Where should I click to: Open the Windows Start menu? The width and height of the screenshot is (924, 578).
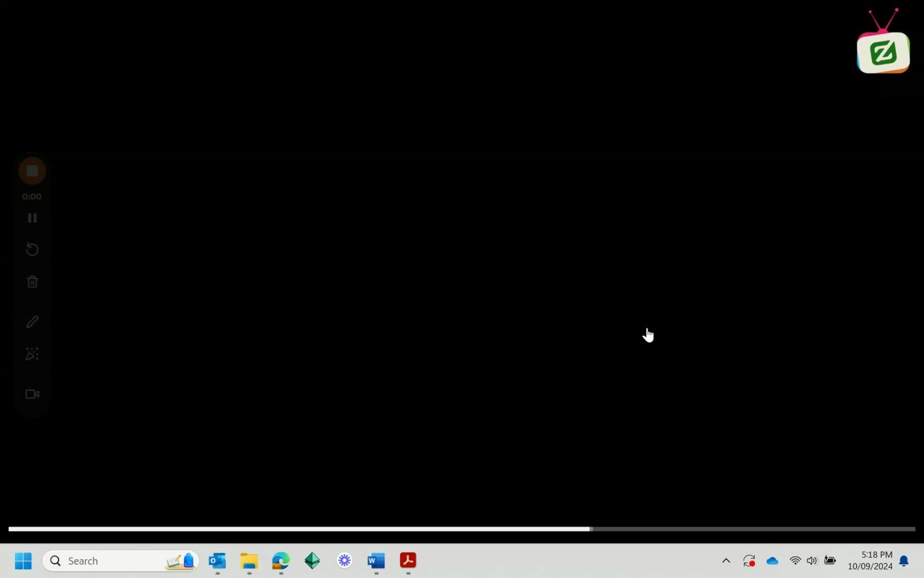click(x=23, y=561)
